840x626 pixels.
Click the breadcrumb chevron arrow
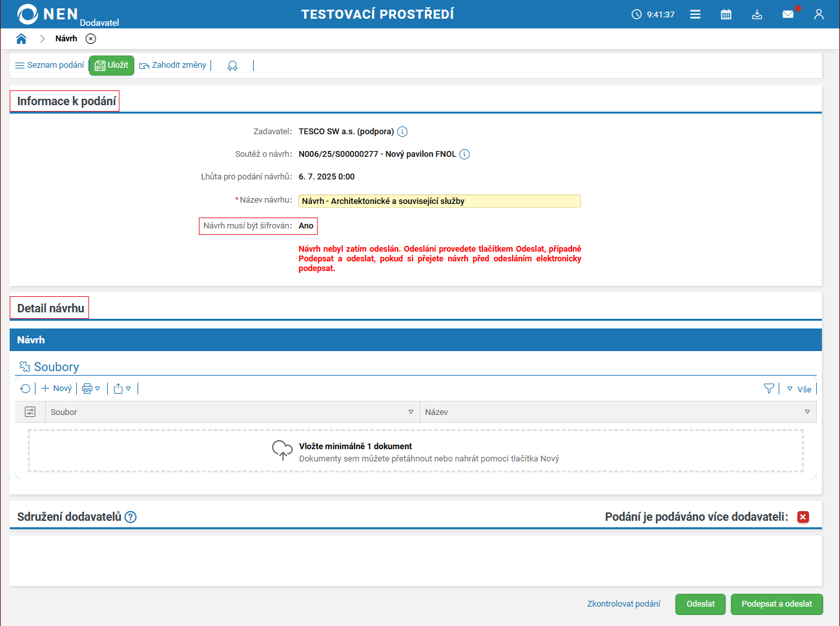click(42, 39)
